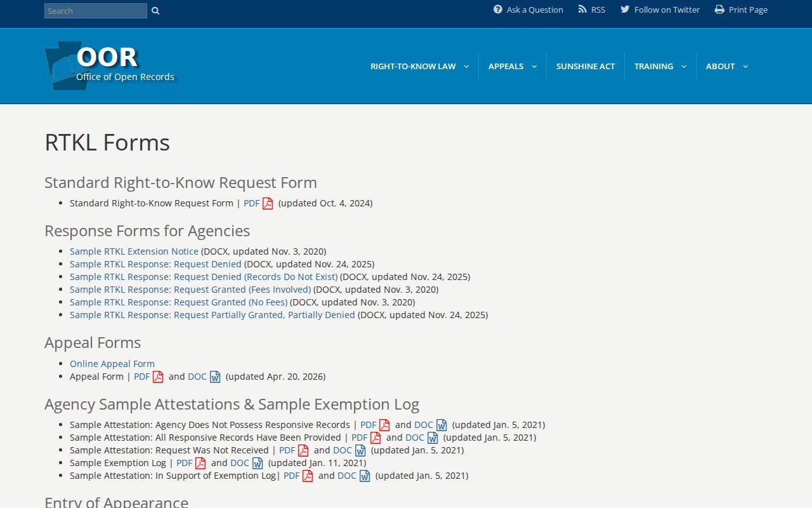Open Request Partially Granted, Partially Denied link
The image size is (812, 508).
pyautogui.click(x=213, y=315)
